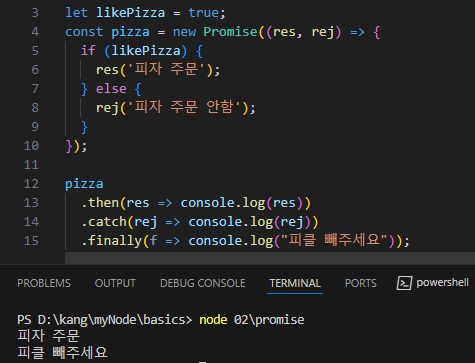Screen dimensions: 475x363
Task: Click the 'const' keyword on line 4
Action: pyautogui.click(x=84, y=32)
